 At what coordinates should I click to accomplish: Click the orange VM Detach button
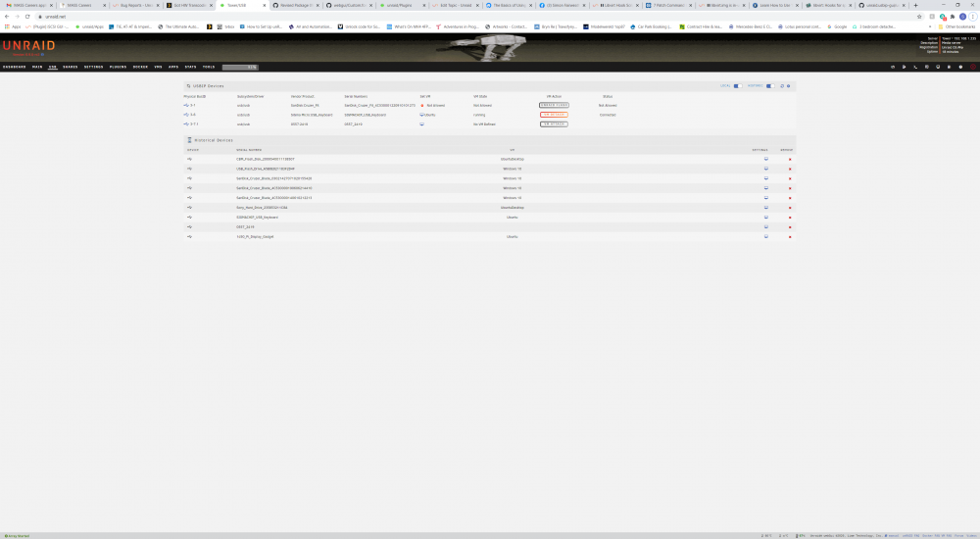[554, 115]
